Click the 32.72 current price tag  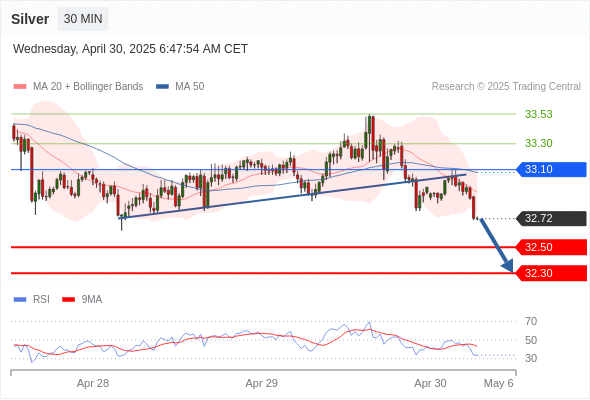[x=551, y=218]
